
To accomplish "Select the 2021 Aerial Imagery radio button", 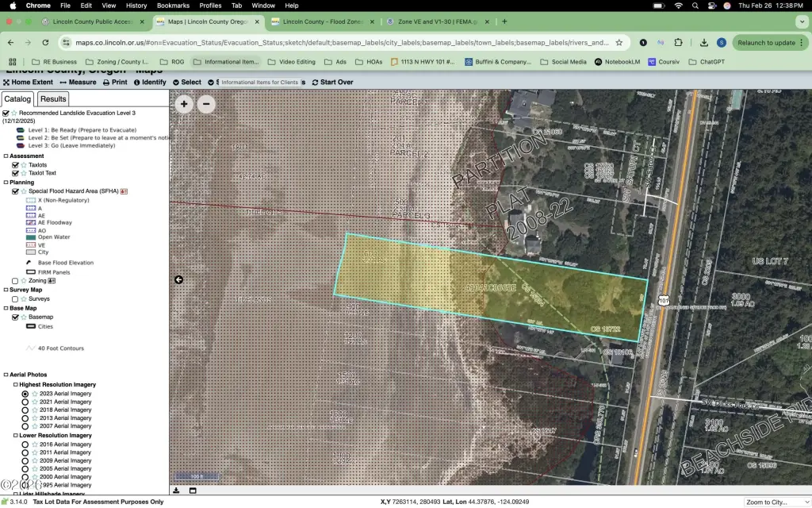I will point(25,402).
